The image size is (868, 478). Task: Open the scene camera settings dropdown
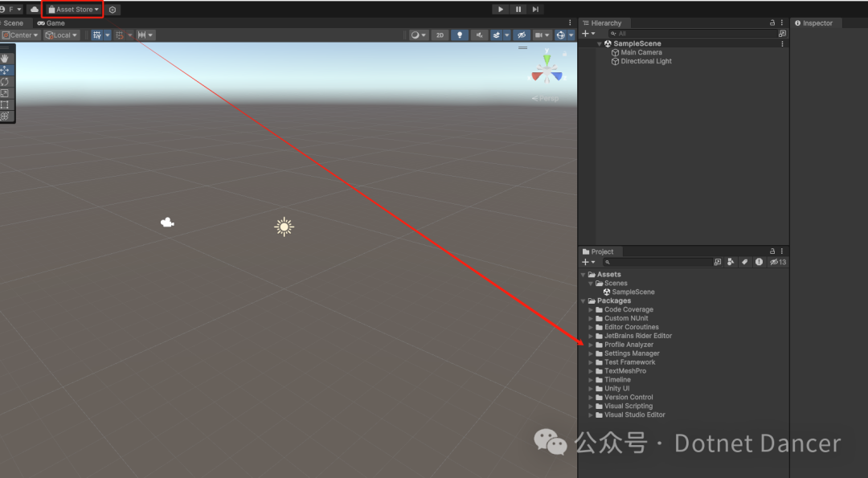(x=542, y=35)
